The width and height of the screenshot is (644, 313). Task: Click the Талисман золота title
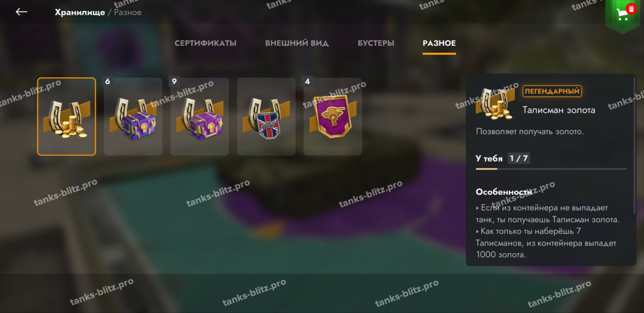tap(559, 110)
